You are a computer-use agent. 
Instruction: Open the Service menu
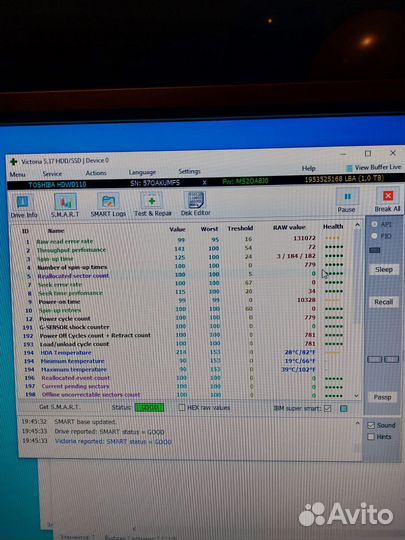pos(52,174)
